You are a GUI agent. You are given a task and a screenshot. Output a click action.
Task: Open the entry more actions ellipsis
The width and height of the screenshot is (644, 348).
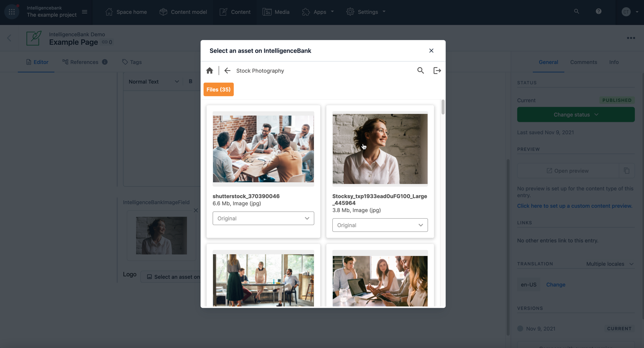click(631, 38)
